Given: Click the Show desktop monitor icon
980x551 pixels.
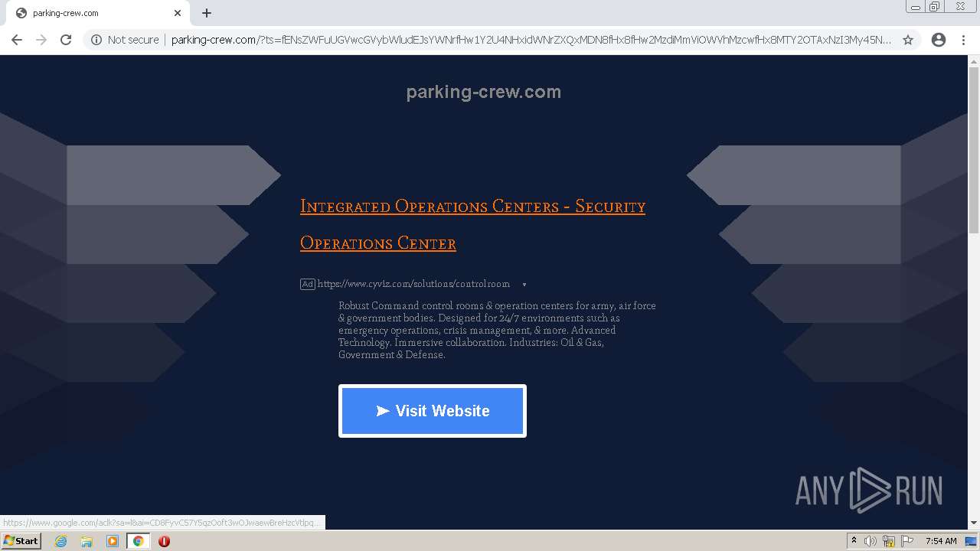Looking at the screenshot, I should pos(971,541).
